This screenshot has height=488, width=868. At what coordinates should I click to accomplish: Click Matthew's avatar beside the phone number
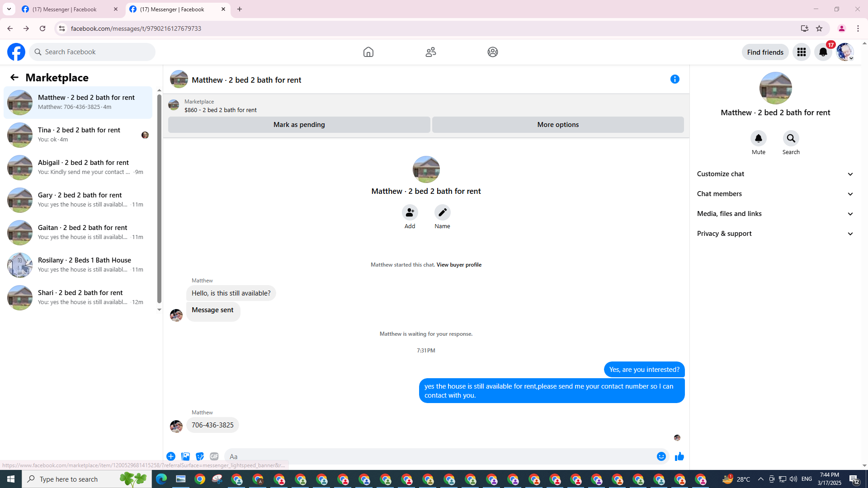pos(176,426)
